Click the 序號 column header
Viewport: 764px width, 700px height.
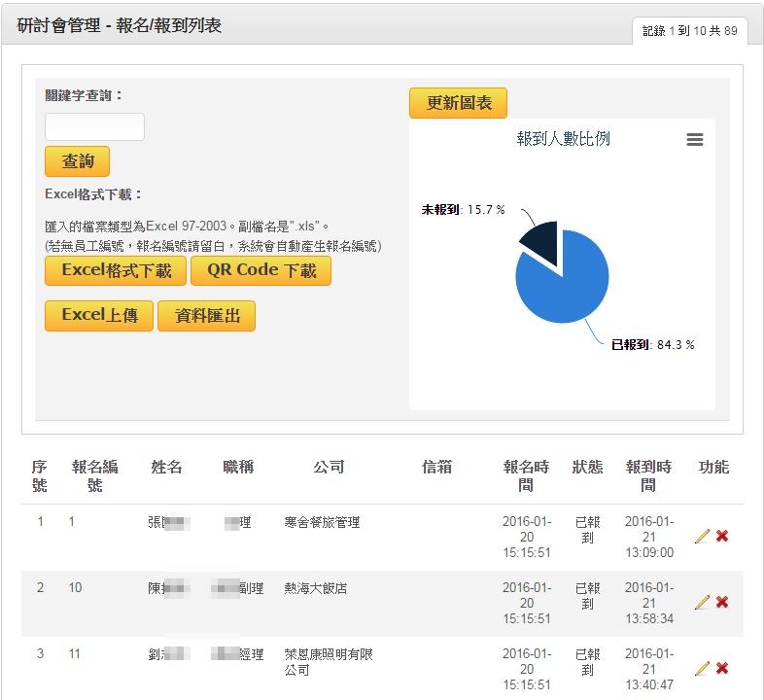tap(40, 475)
